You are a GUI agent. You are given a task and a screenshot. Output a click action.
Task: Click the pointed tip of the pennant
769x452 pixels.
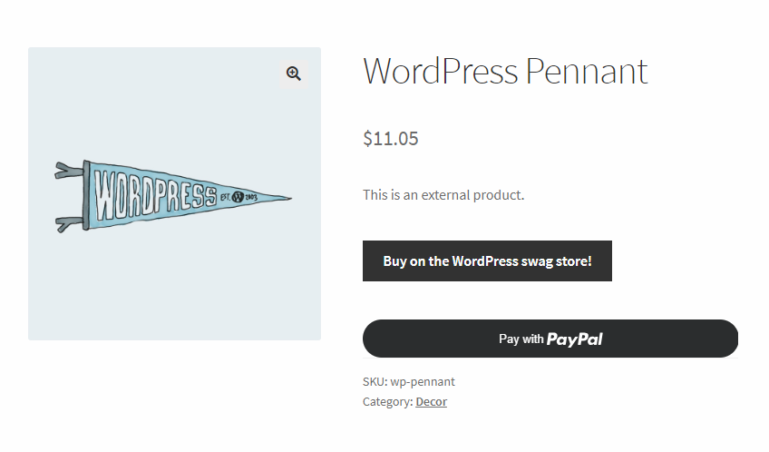[x=287, y=197]
